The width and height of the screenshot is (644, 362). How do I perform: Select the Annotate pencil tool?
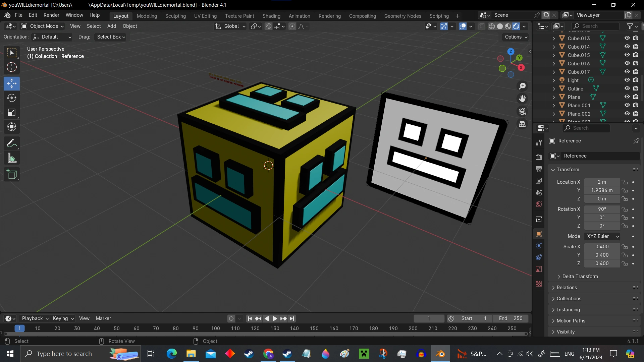click(x=12, y=143)
